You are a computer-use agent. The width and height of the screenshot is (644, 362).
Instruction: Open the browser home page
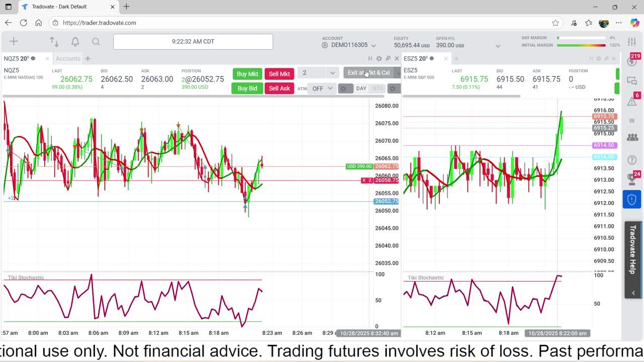coord(38,23)
